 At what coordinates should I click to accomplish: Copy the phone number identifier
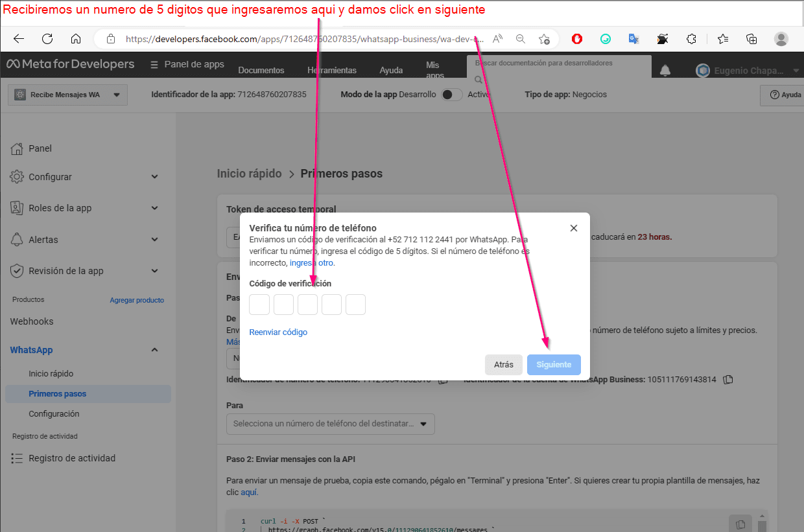coord(443,380)
